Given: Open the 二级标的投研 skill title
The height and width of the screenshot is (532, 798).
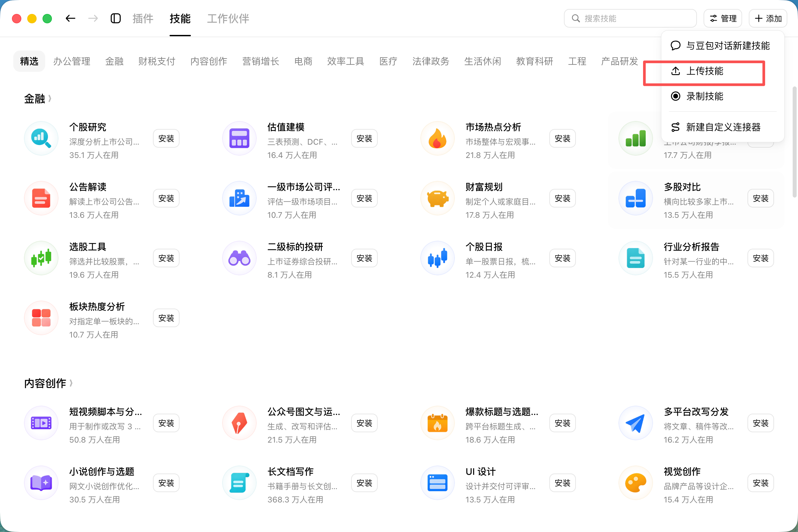Looking at the screenshot, I should [295, 247].
